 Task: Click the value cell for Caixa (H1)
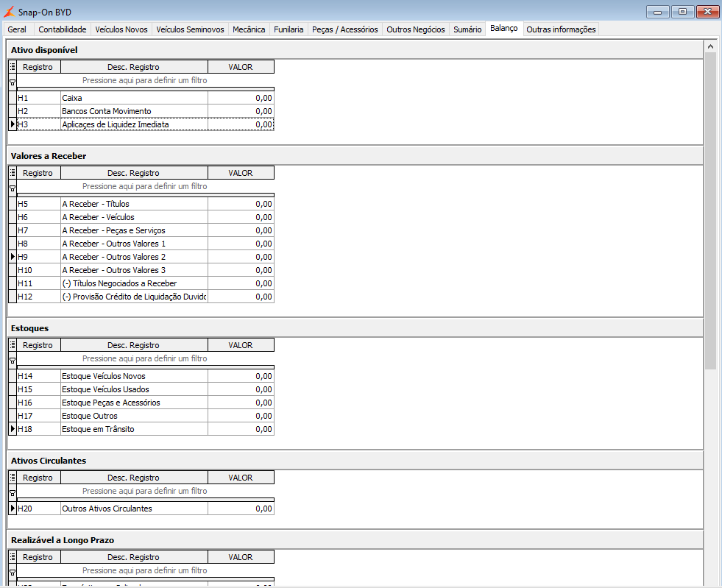click(x=241, y=98)
